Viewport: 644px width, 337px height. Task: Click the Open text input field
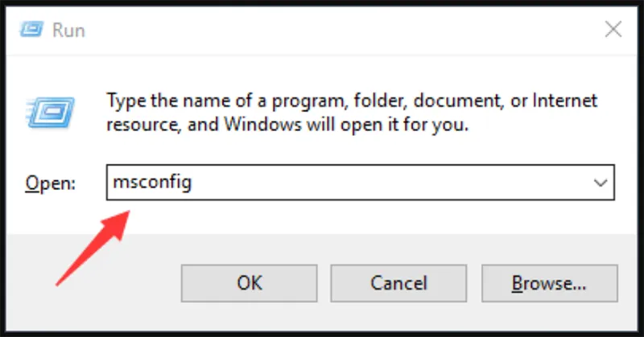pos(346,183)
